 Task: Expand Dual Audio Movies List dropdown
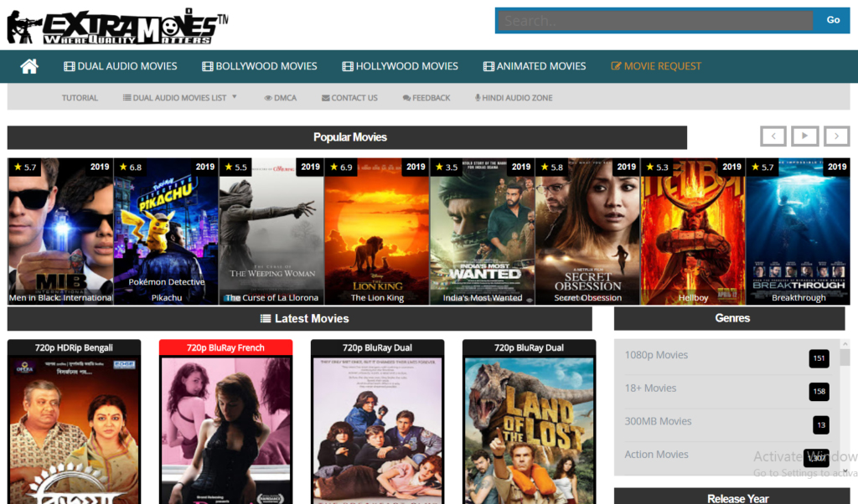point(179,98)
